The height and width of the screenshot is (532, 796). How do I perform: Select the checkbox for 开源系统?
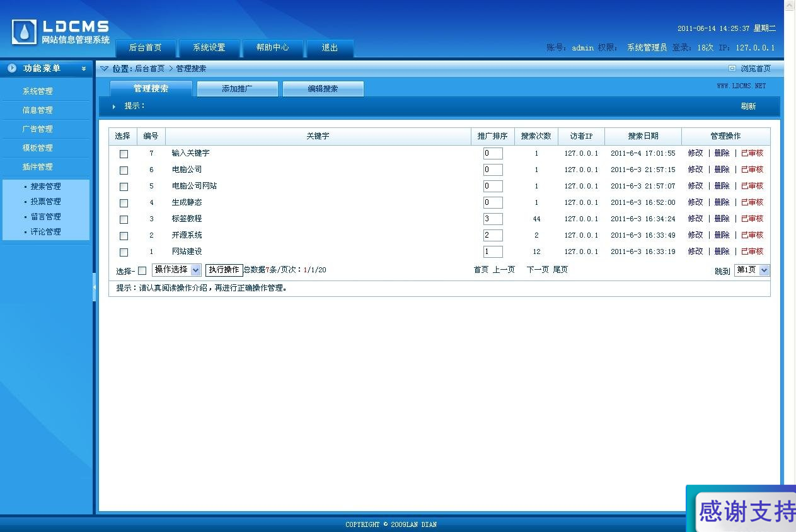(x=124, y=236)
